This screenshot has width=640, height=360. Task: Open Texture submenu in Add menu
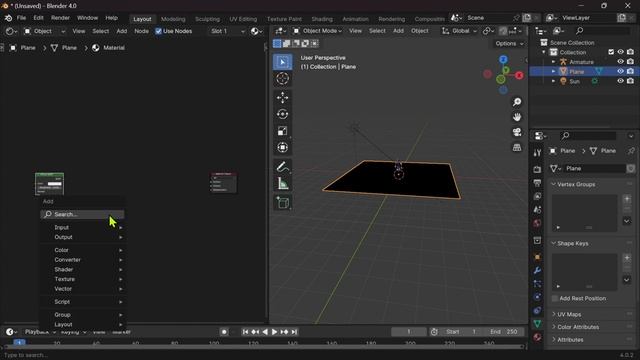coord(82,279)
